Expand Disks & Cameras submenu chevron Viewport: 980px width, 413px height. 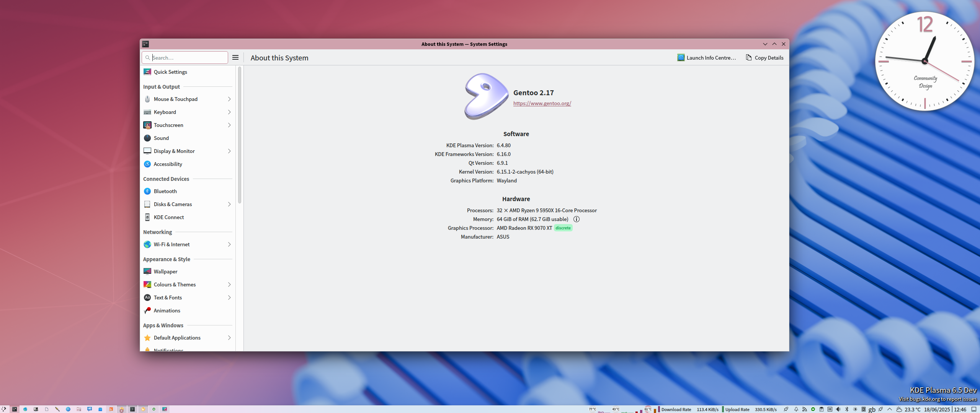tap(229, 204)
